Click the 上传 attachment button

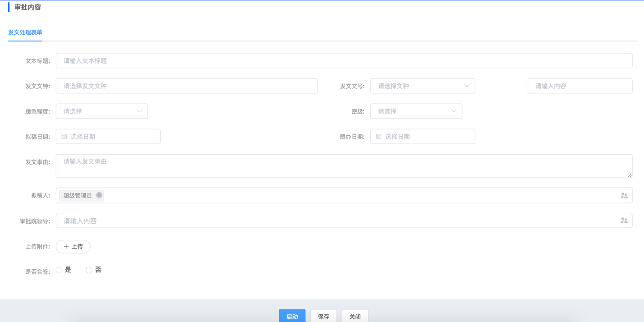coord(73,246)
